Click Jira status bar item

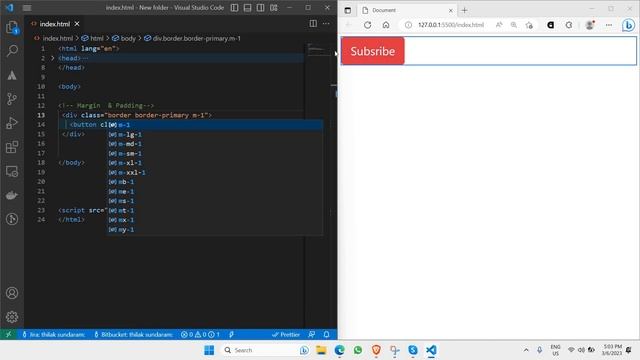point(53,334)
